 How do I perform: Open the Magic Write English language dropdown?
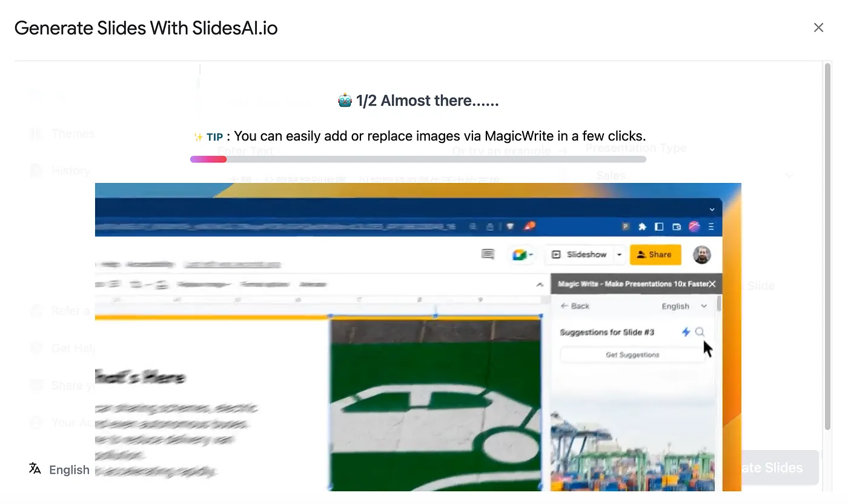click(x=684, y=306)
